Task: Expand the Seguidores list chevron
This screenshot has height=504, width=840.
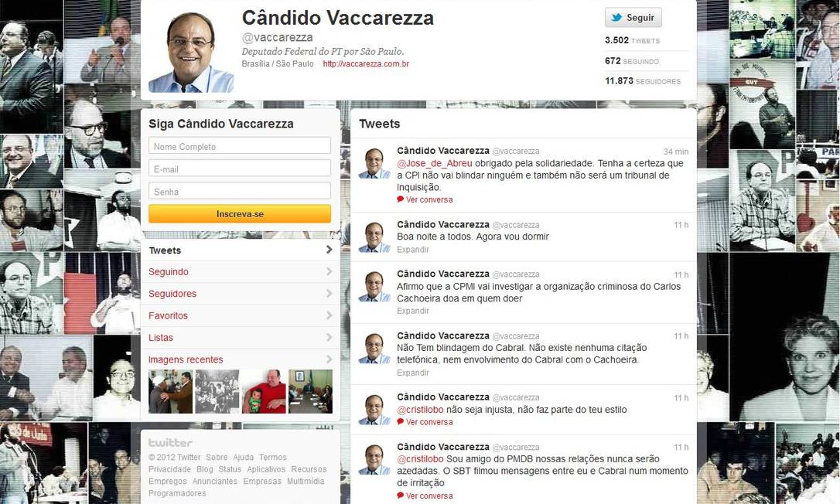Action: click(x=329, y=294)
